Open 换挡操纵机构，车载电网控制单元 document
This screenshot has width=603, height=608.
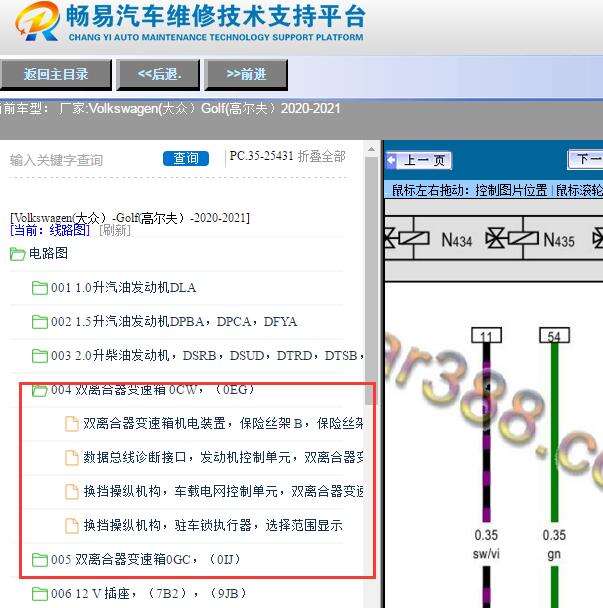223,491
